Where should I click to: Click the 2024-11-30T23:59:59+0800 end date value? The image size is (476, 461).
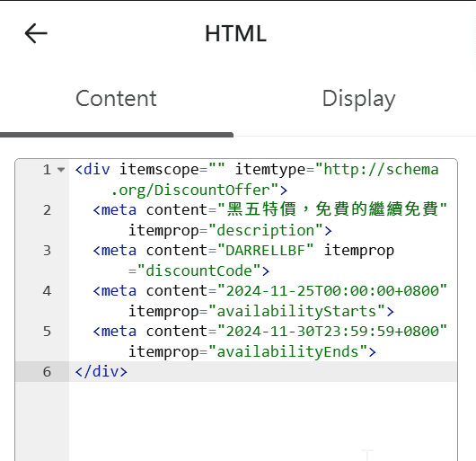coord(332,331)
